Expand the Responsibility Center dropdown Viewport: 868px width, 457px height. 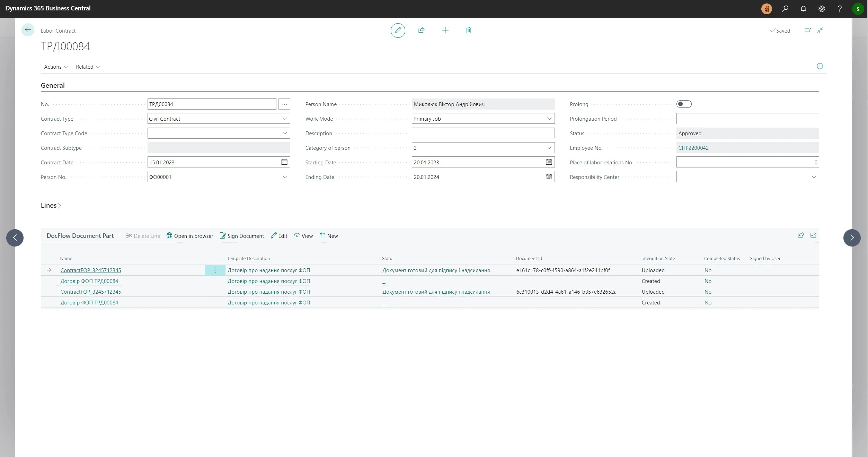[x=814, y=177]
